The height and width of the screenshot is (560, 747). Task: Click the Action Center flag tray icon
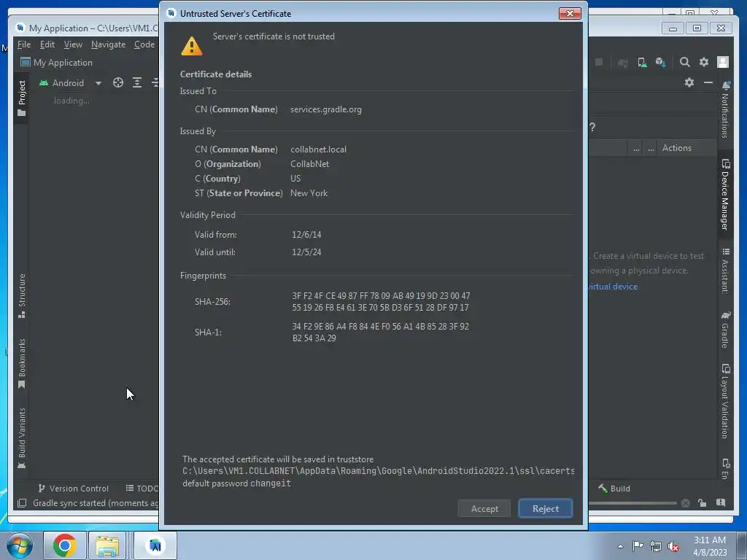pos(638,546)
